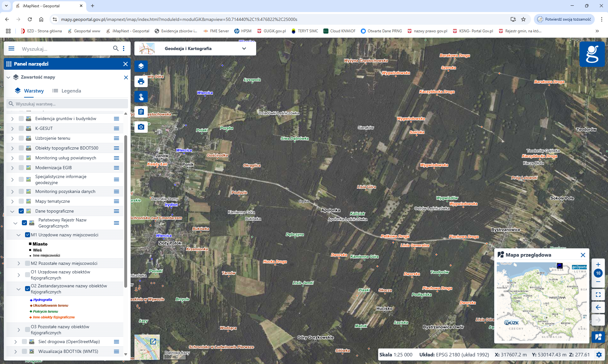Viewport: 608px width, 364px height.
Task: Enable Mapy tematyczne layer checkbox
Action: 21,201
